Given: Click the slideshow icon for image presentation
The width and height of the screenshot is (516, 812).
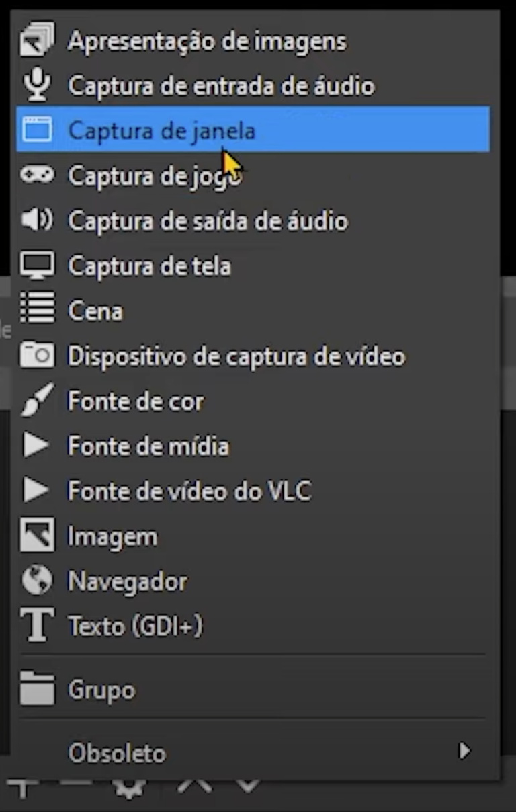Looking at the screenshot, I should (x=37, y=40).
